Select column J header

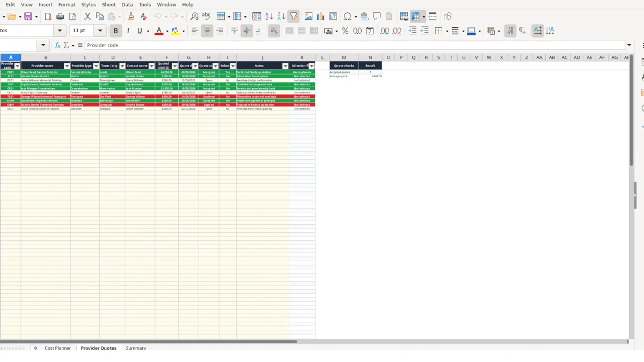click(262, 57)
